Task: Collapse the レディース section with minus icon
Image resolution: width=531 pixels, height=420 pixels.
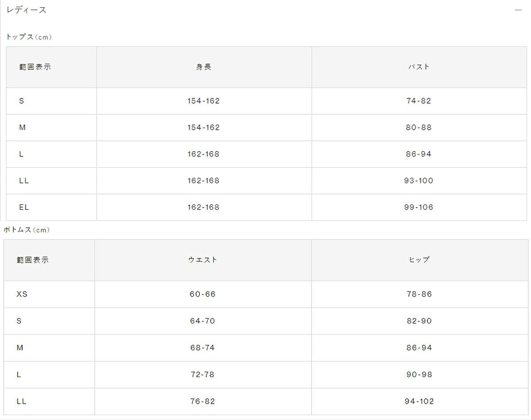Action: 518,10
